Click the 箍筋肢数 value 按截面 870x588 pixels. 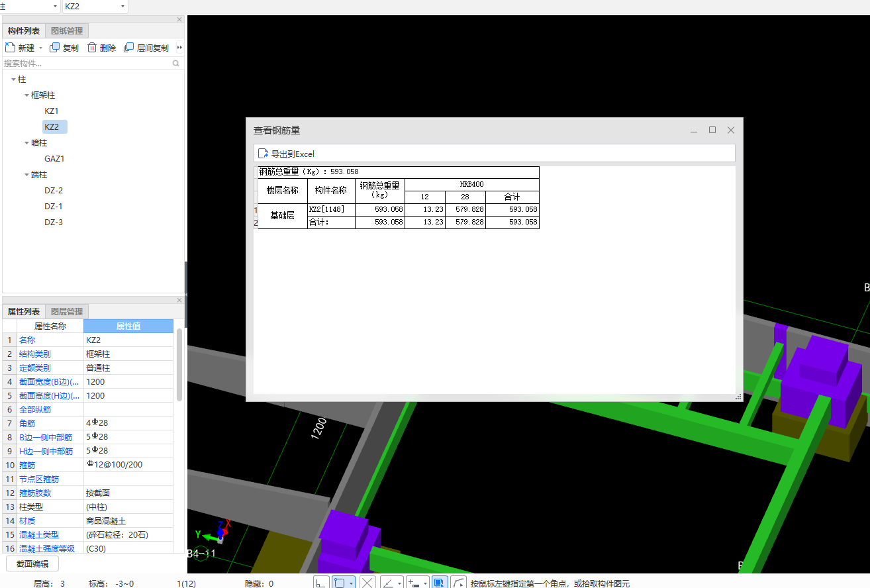point(128,493)
